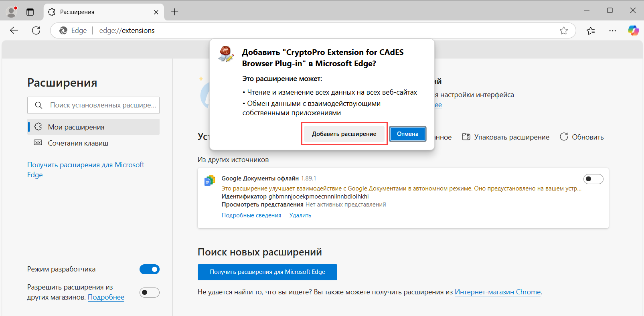This screenshot has width=644, height=316.
Task: Turn on Google Документы офлайн extension
Action: pos(593,179)
